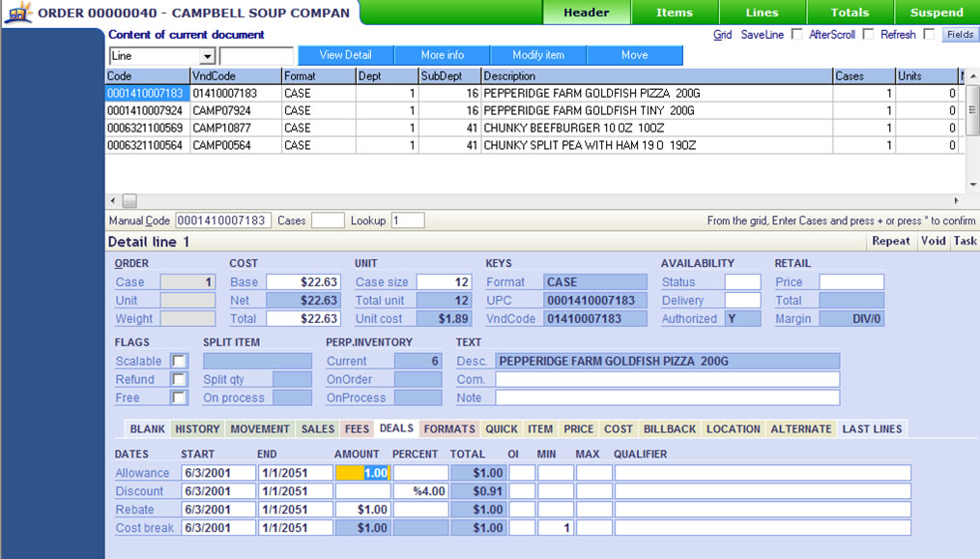Click the search box next to Line dropdown

(256, 56)
